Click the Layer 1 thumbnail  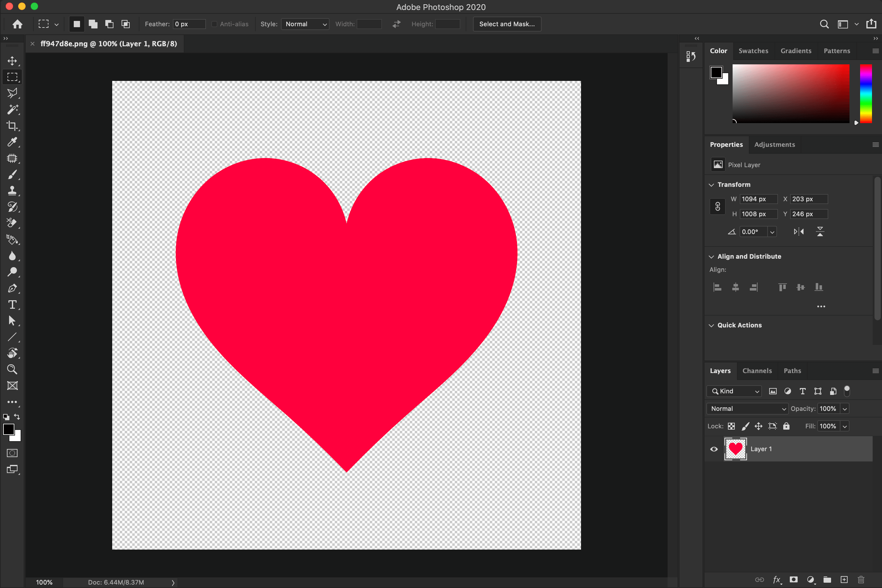(x=735, y=449)
